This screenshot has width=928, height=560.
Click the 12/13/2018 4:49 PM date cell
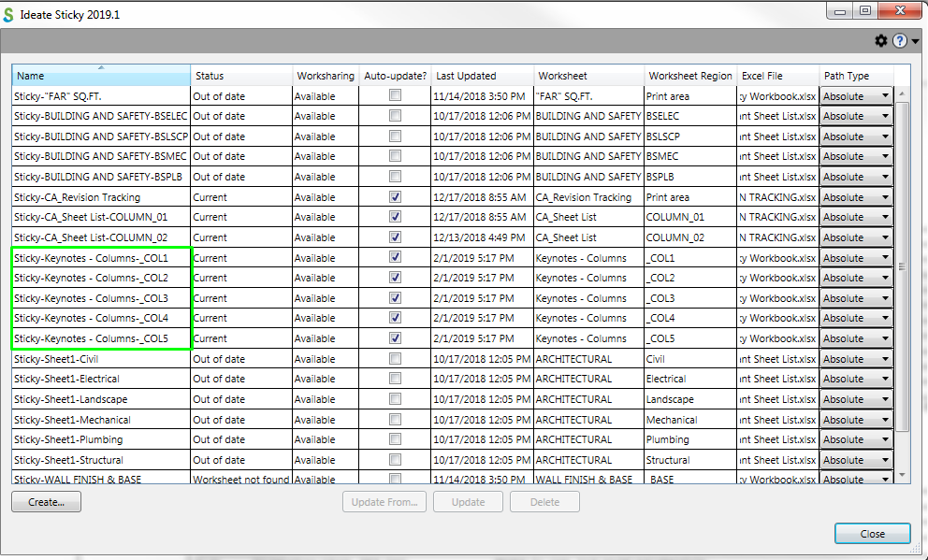[x=483, y=237]
